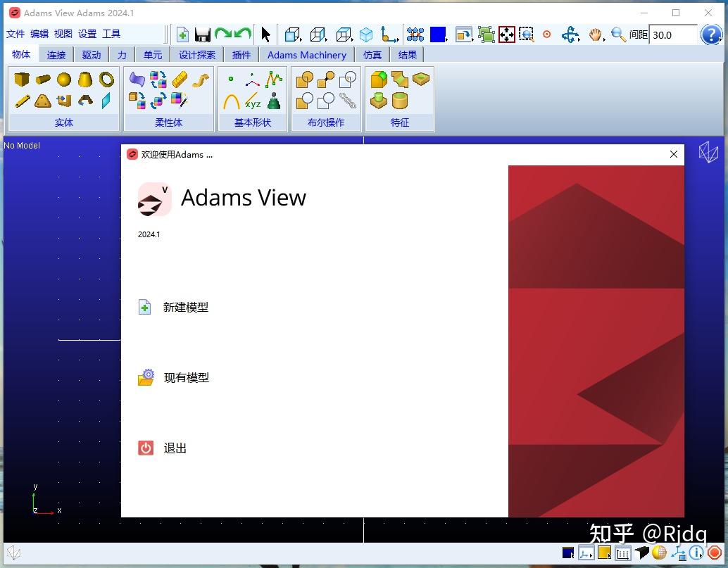728x568 pixels.
Task: Open the 文件 menu
Action: [15, 33]
